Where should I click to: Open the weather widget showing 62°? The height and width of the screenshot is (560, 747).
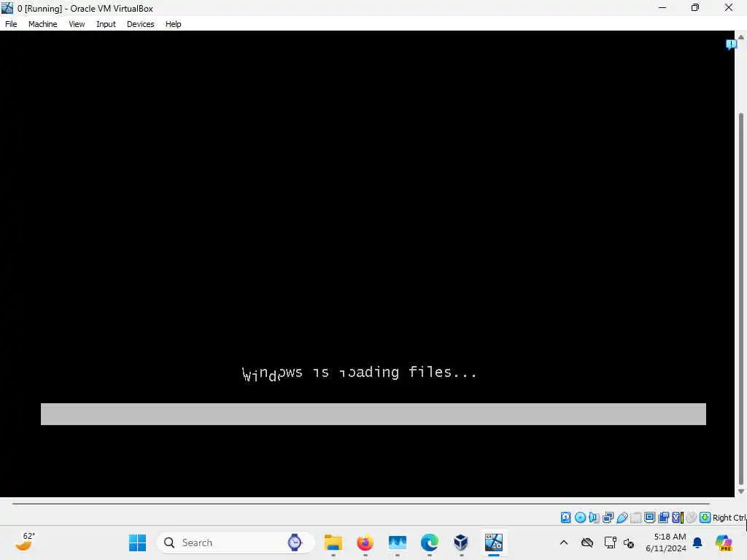coord(26,542)
